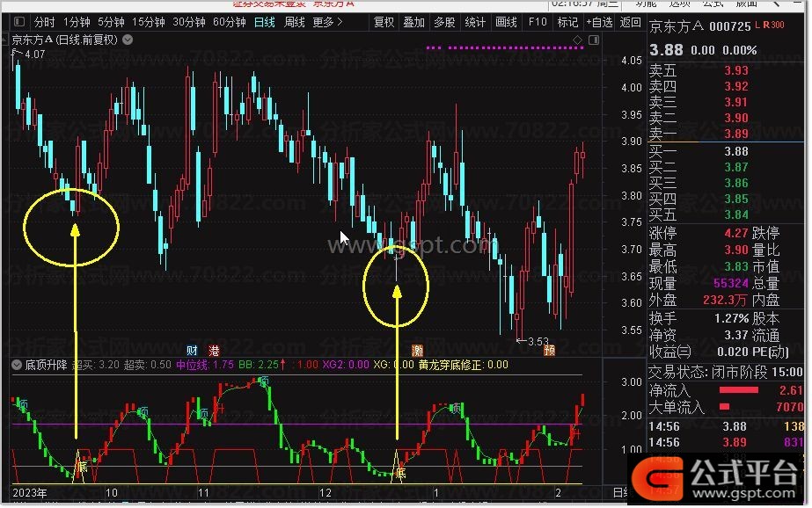The width and height of the screenshot is (812, 508).
Task: Click the 多股 multi-stock button
Action: coord(444,22)
